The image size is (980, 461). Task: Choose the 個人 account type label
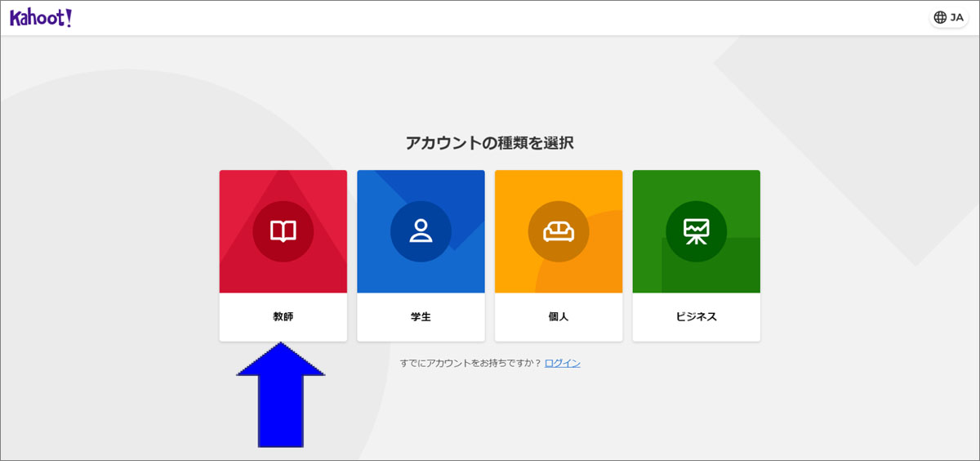tap(559, 317)
